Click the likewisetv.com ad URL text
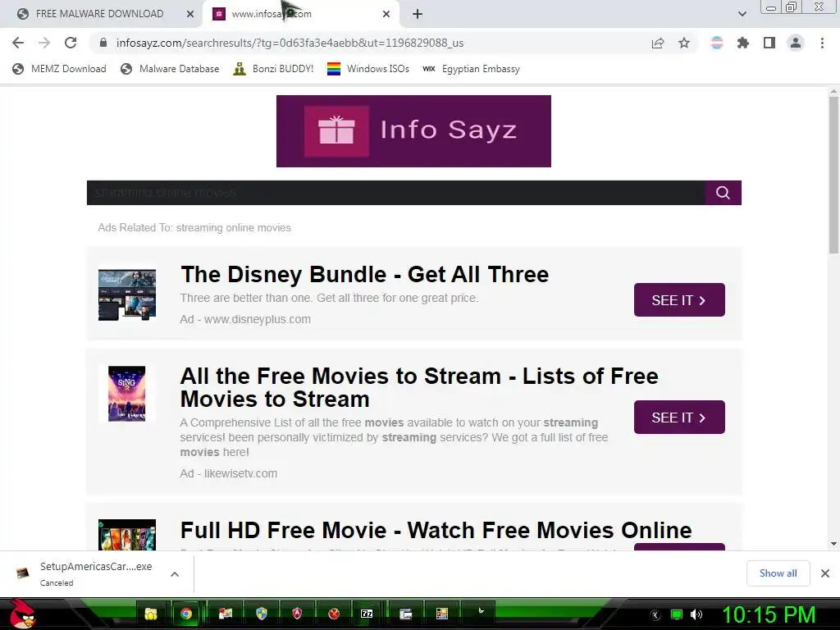Screen dimensions: 840x630 [240, 473]
